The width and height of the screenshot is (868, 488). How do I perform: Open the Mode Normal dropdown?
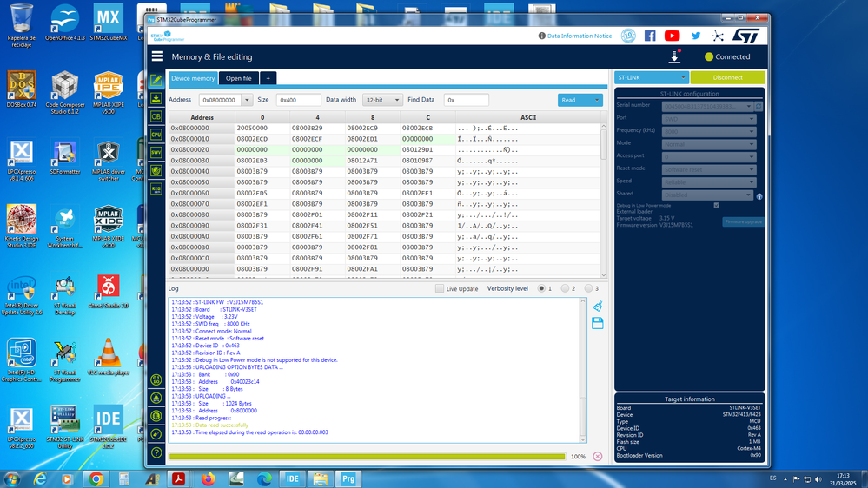pos(709,144)
